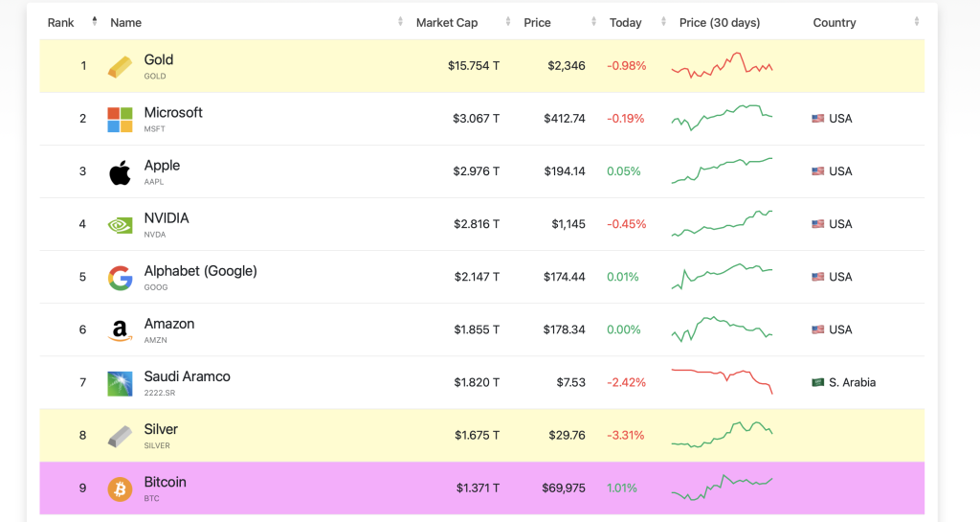Image resolution: width=980 pixels, height=522 pixels.
Task: Click the $412.74 price value
Action: coord(565,118)
